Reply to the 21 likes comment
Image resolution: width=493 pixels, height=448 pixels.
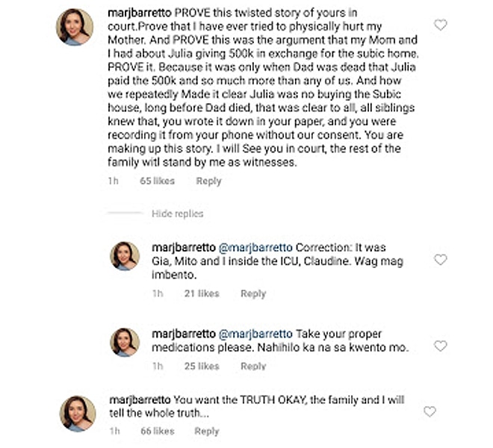(253, 293)
